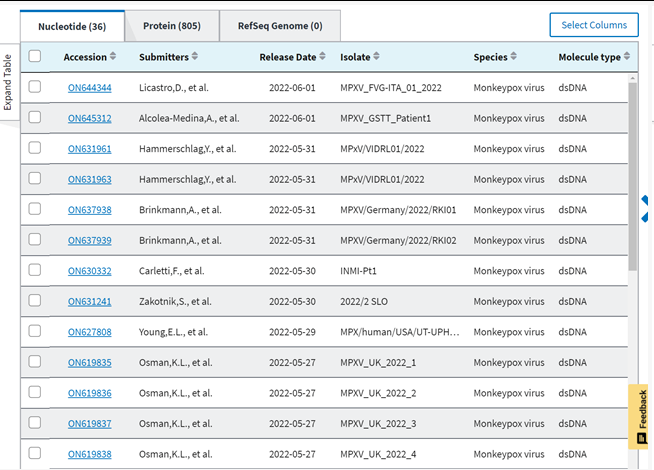The image size is (654, 470).
Task: Tick checkbox for row ON644344
Action: pos(35,87)
